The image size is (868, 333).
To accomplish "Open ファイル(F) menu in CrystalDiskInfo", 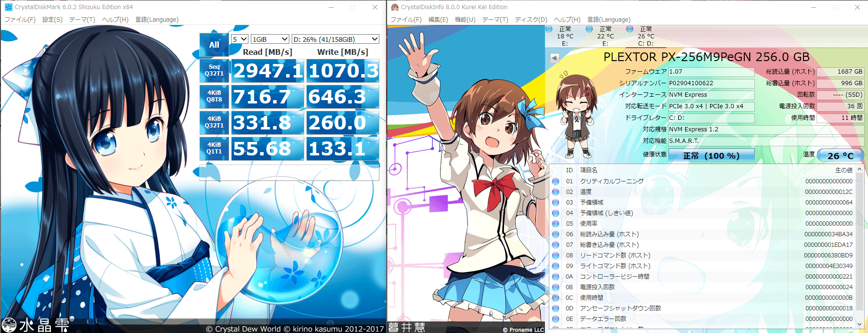I will point(406,20).
